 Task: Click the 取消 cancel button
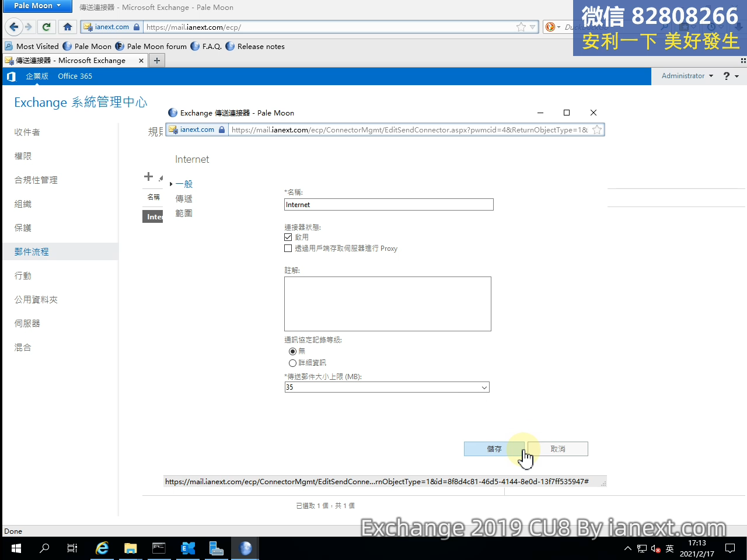558,449
